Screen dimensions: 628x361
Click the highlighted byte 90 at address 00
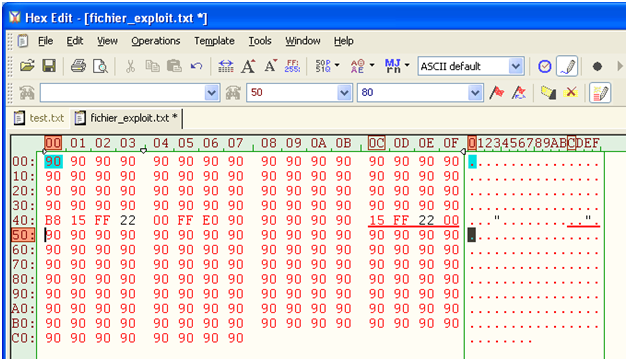53,161
